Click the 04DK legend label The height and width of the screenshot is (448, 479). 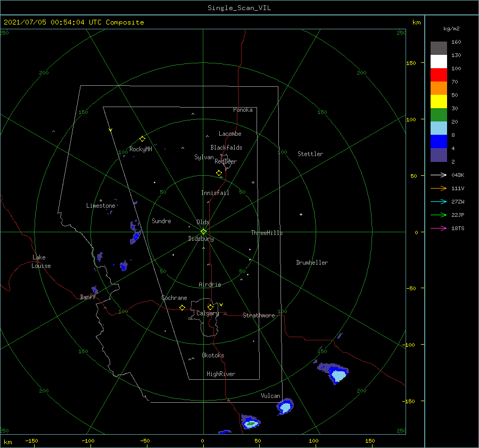pyautogui.click(x=458, y=175)
